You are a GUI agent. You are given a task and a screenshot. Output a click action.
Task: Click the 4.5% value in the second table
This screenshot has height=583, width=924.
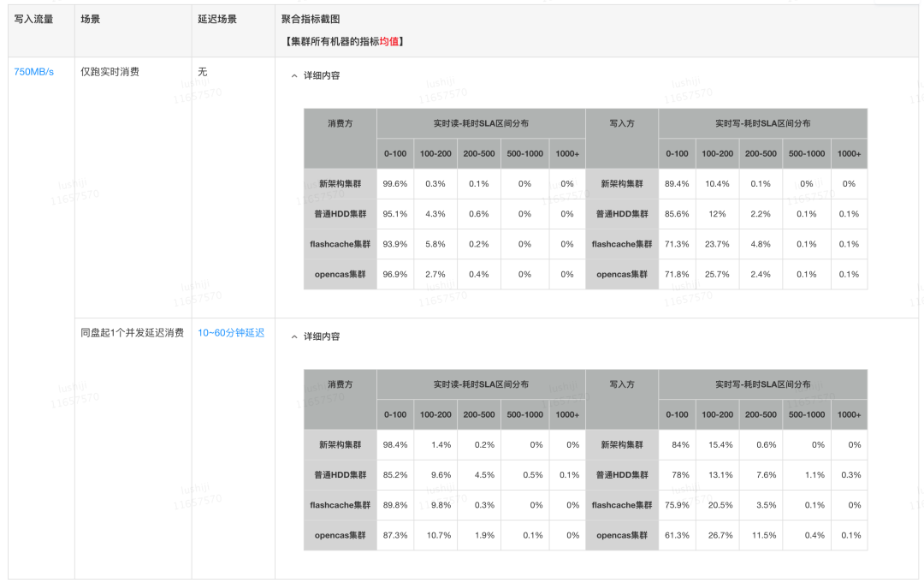tap(484, 475)
